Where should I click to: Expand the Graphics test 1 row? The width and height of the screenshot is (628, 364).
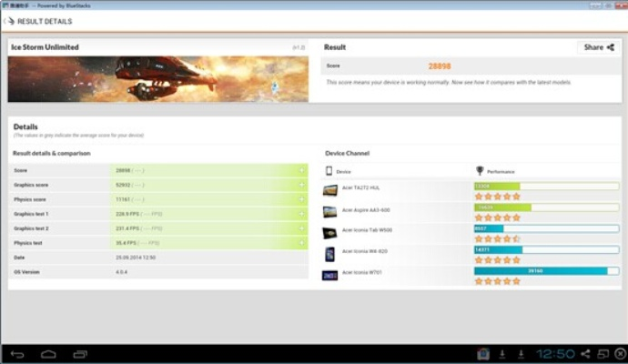click(x=301, y=214)
